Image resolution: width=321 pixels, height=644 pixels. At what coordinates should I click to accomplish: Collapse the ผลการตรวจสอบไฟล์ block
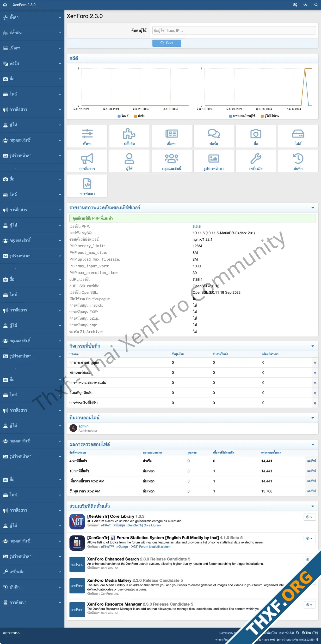pos(313,445)
